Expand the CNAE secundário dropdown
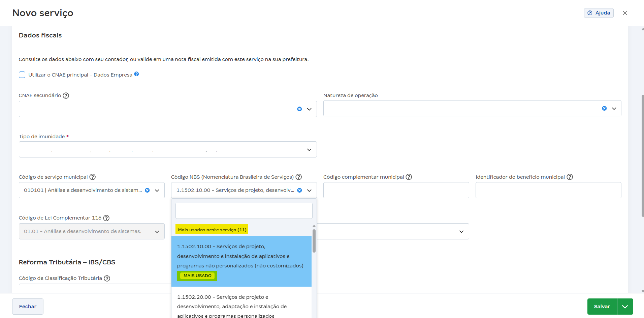The image size is (644, 318). tap(309, 109)
